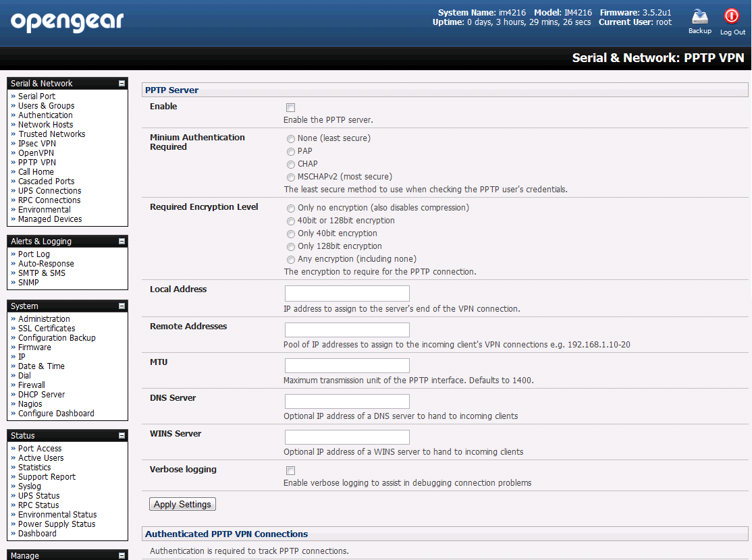This screenshot has height=560, width=752.
Task: Choose Only 128bit encryption option
Action: tap(291, 247)
